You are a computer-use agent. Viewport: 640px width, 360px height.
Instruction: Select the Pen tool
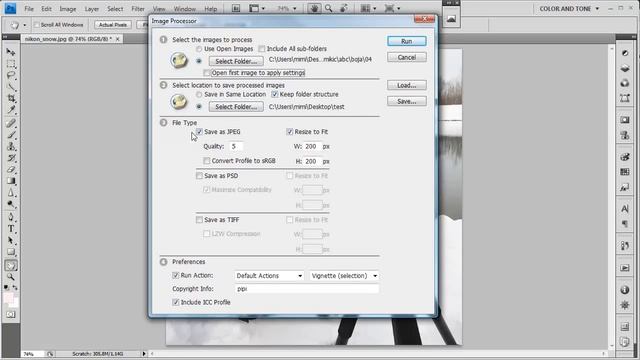click(x=11, y=217)
